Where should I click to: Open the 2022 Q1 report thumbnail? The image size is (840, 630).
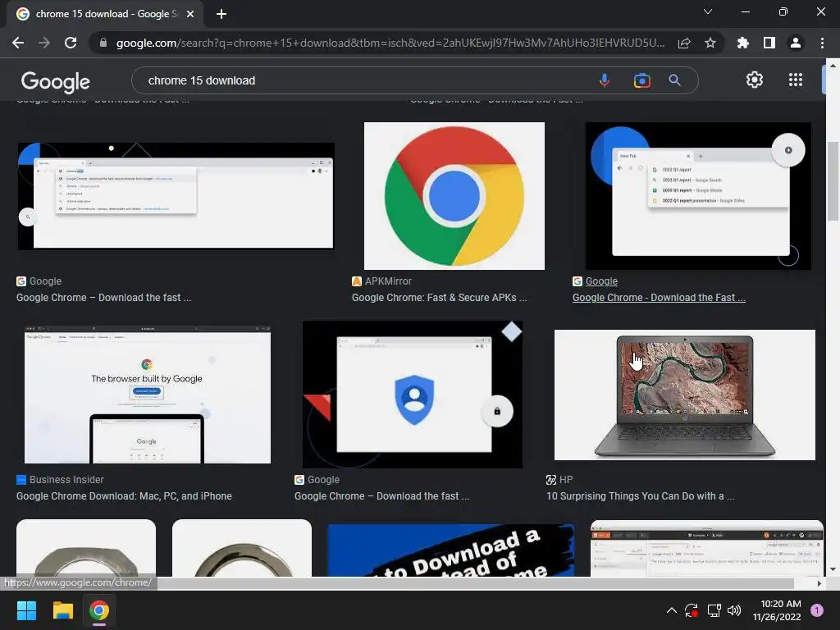698,196
